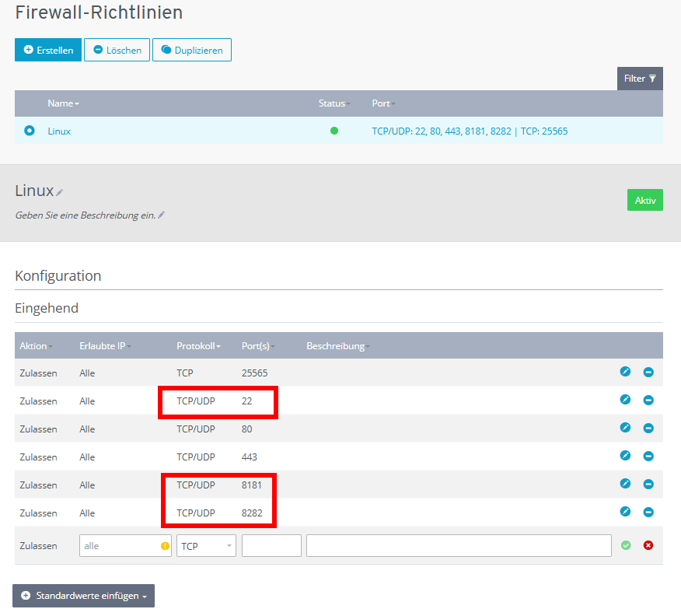Click the Linux policy heading text

click(34, 191)
